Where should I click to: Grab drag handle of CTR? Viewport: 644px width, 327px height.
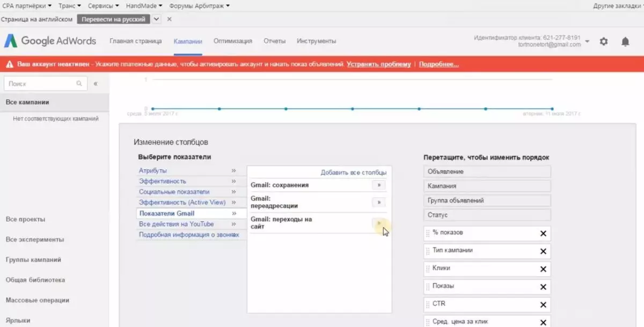coord(428,304)
